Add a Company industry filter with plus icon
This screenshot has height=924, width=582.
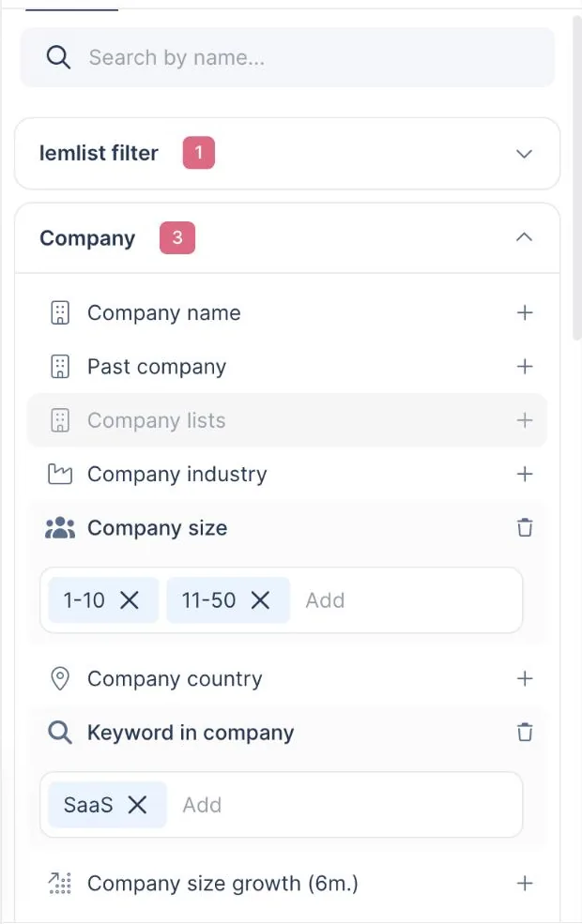pos(524,474)
